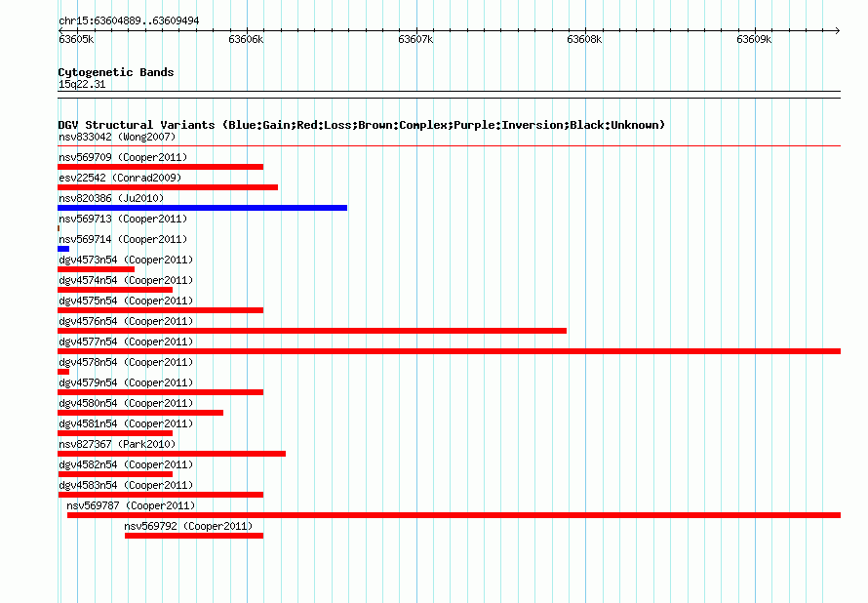Open the dgv4583n54 (Cooper2011) label
This screenshot has height=603, width=868.
(126, 485)
